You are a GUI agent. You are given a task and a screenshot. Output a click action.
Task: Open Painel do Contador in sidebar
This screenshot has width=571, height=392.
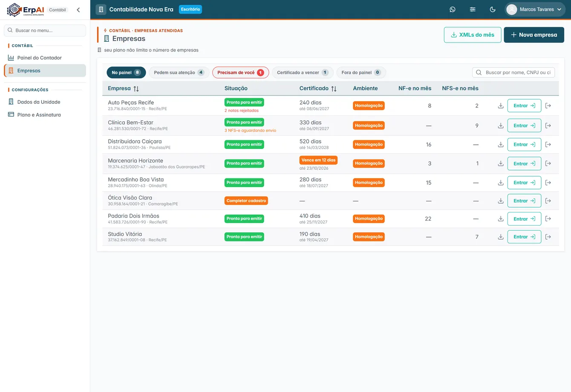[45, 58]
